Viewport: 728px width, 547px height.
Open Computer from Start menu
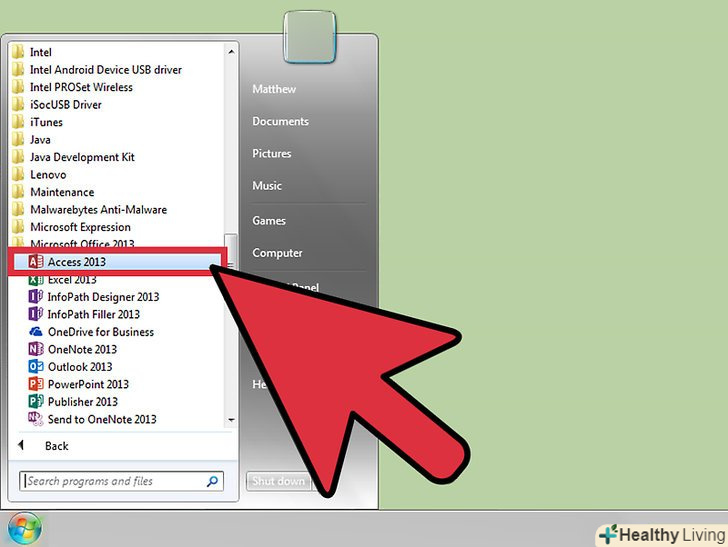pyautogui.click(x=277, y=253)
